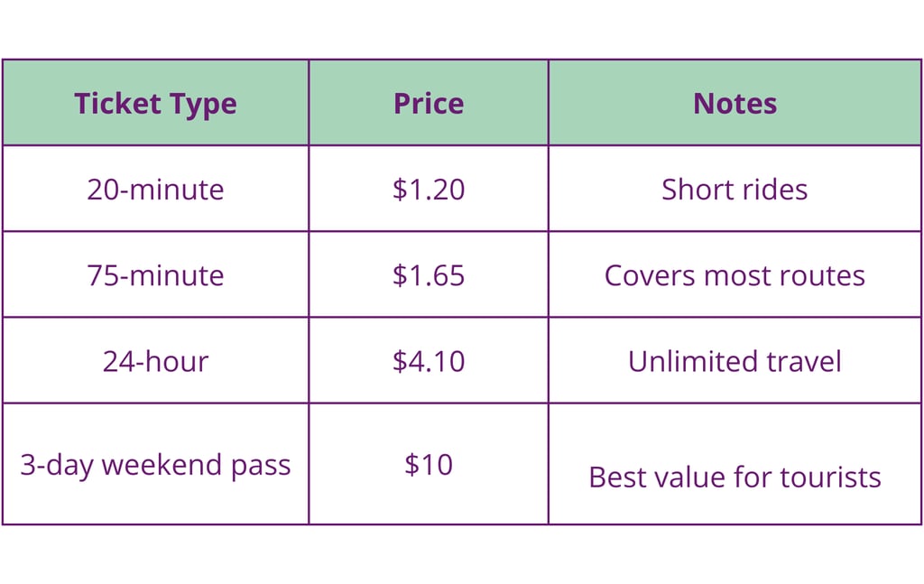Select the Best value for tourists cell

click(735, 477)
